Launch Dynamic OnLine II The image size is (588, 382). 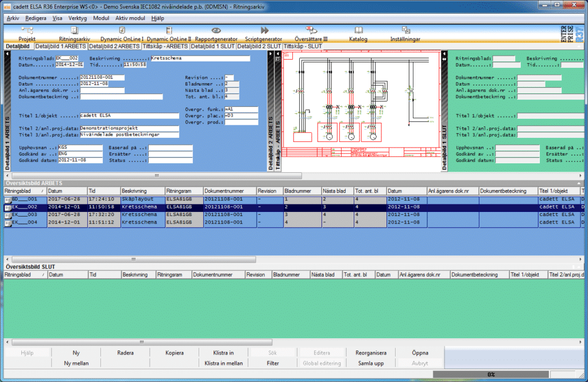pos(169,34)
